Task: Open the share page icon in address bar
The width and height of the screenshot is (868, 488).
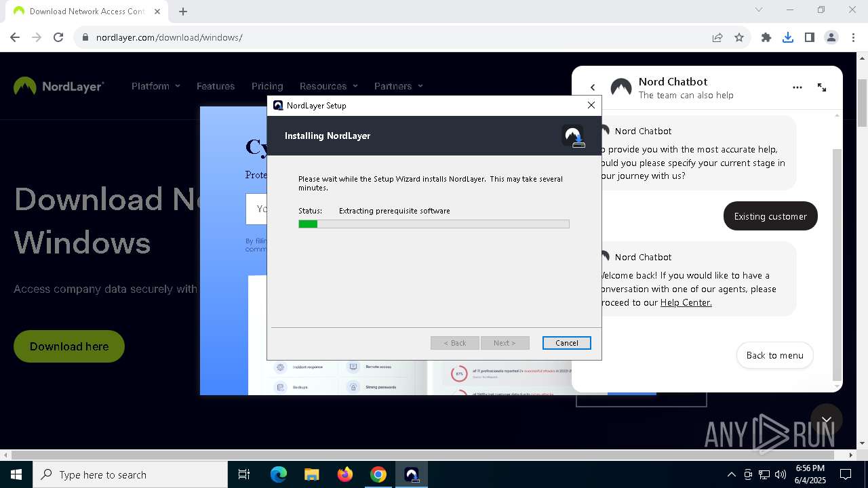Action: [717, 37]
